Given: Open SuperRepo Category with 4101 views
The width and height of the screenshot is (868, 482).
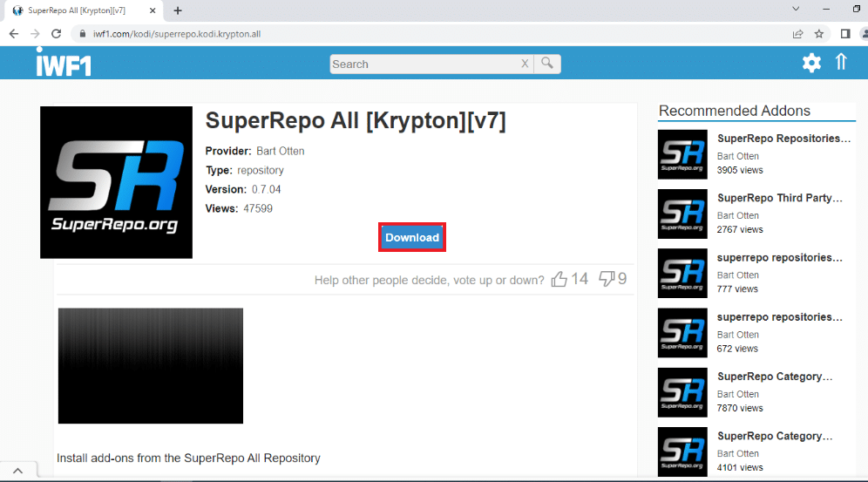Looking at the screenshot, I should click(x=775, y=436).
